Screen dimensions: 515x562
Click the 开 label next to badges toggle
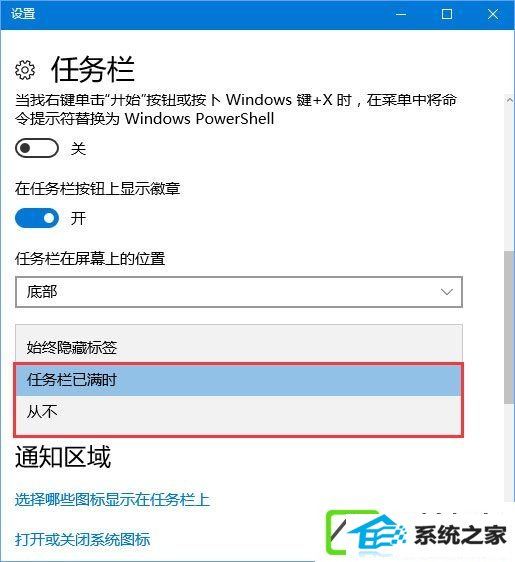click(78, 218)
